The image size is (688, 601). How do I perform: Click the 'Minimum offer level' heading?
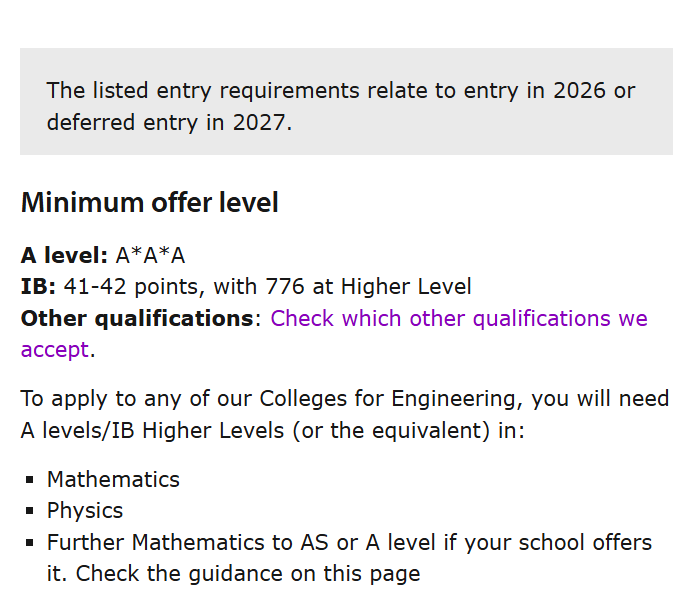149,203
